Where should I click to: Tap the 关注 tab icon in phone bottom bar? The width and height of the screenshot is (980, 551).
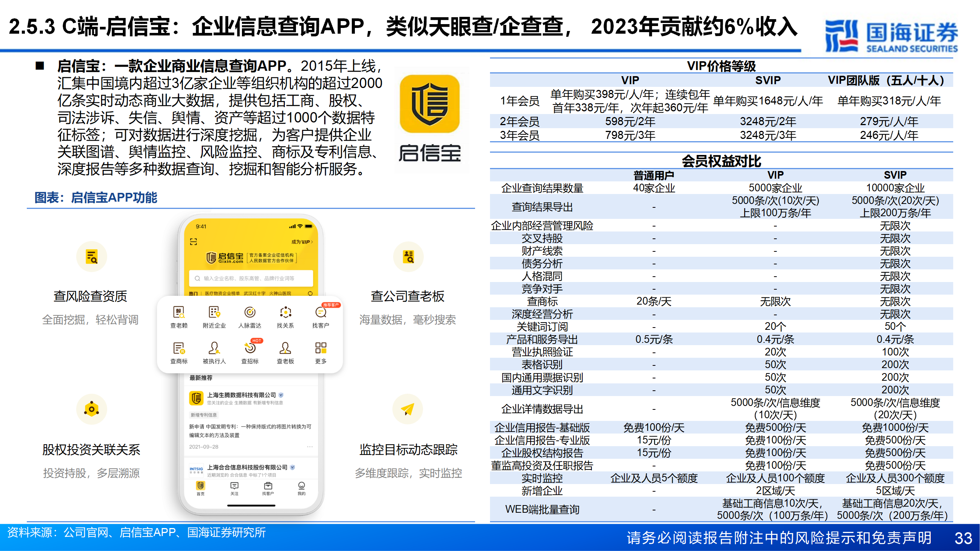(x=234, y=486)
